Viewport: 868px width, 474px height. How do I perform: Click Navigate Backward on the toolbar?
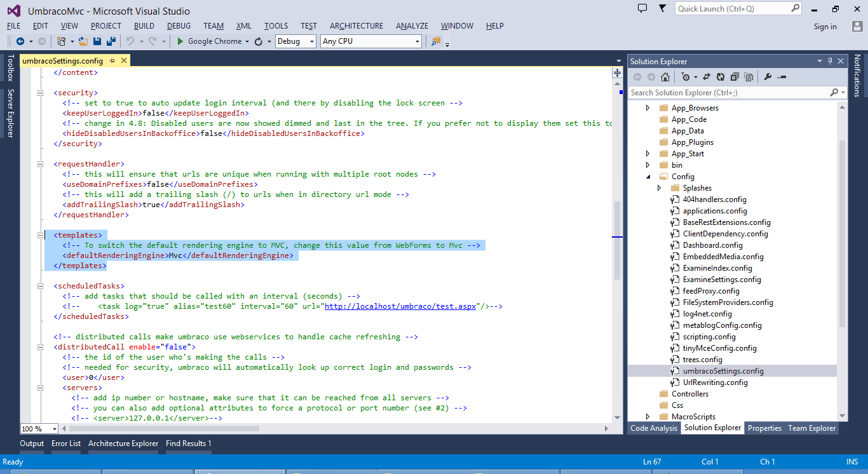tap(21, 42)
